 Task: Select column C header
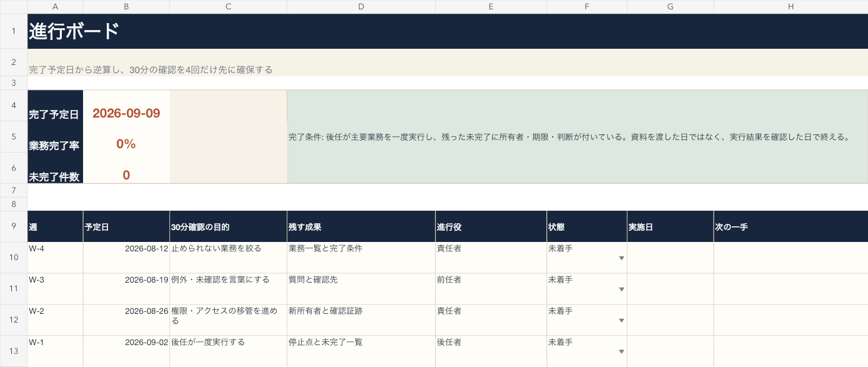pos(229,6)
